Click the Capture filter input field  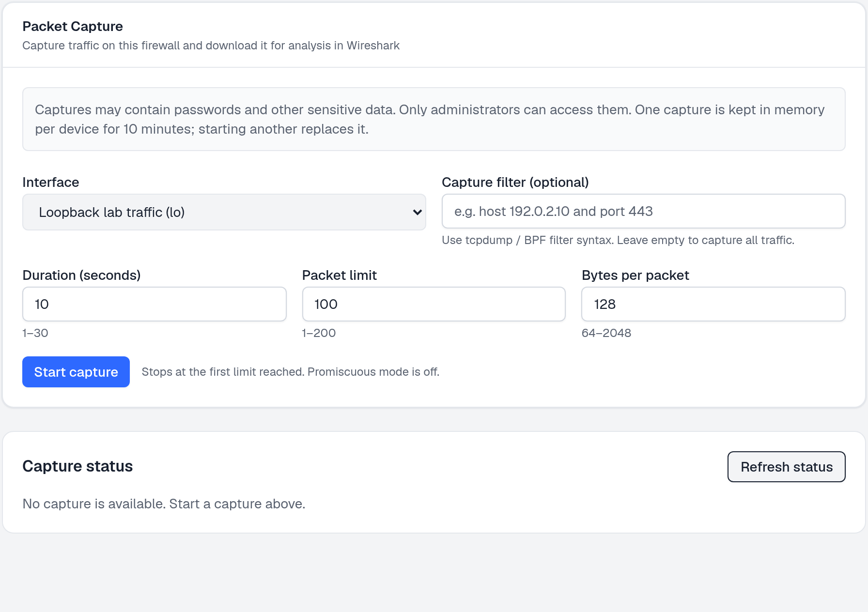click(643, 211)
